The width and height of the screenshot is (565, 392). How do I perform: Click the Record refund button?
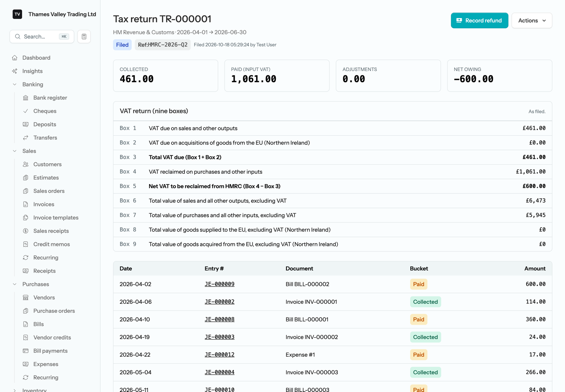(479, 20)
